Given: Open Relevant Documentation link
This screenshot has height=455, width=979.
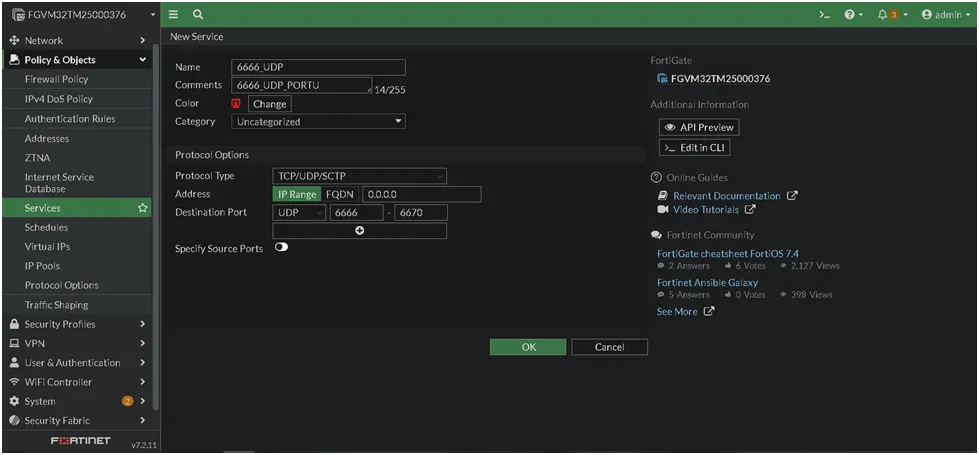Looking at the screenshot, I should [726, 195].
